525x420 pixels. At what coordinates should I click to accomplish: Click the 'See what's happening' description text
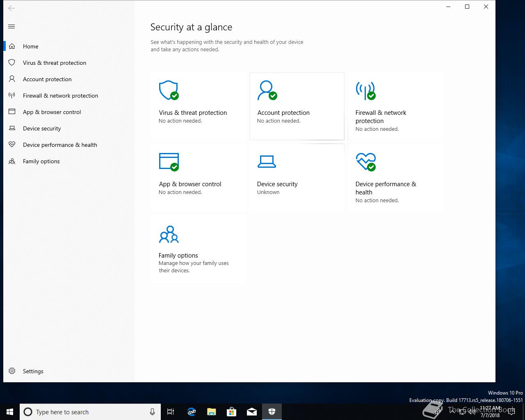227,46
